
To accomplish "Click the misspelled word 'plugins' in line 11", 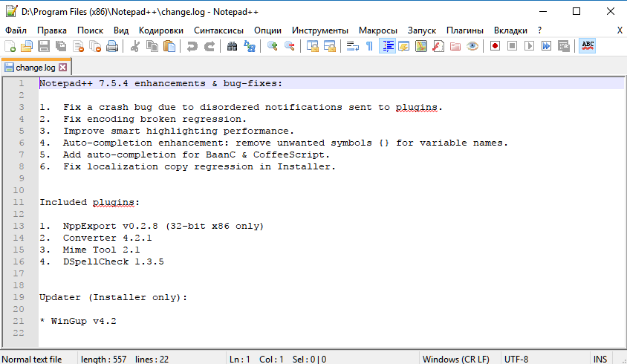I will tap(114, 202).
